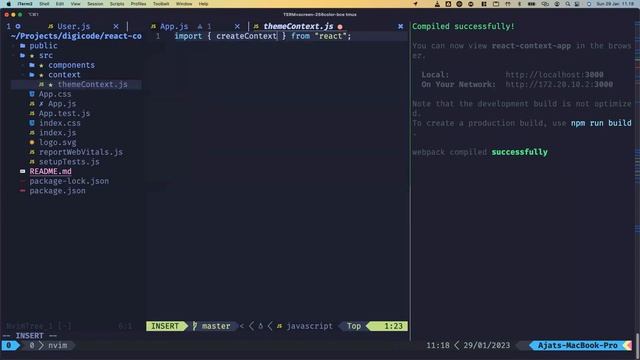Open the User.js buffer tab
The height and width of the screenshot is (360, 640).
coord(73,27)
